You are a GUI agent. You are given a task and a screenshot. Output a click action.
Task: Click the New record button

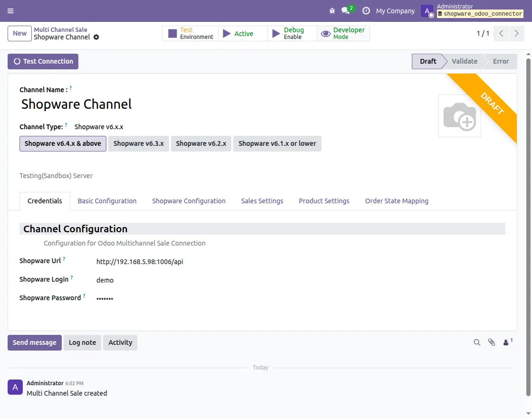(19, 33)
